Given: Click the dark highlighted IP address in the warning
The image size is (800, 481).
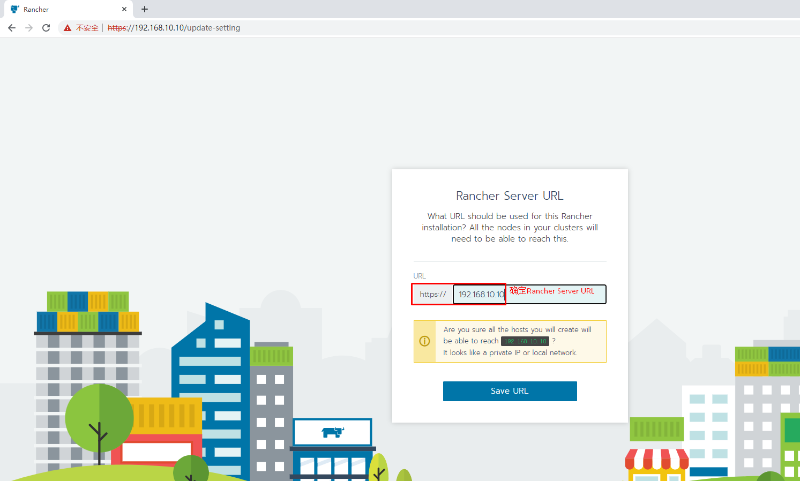Looking at the screenshot, I should (525, 341).
